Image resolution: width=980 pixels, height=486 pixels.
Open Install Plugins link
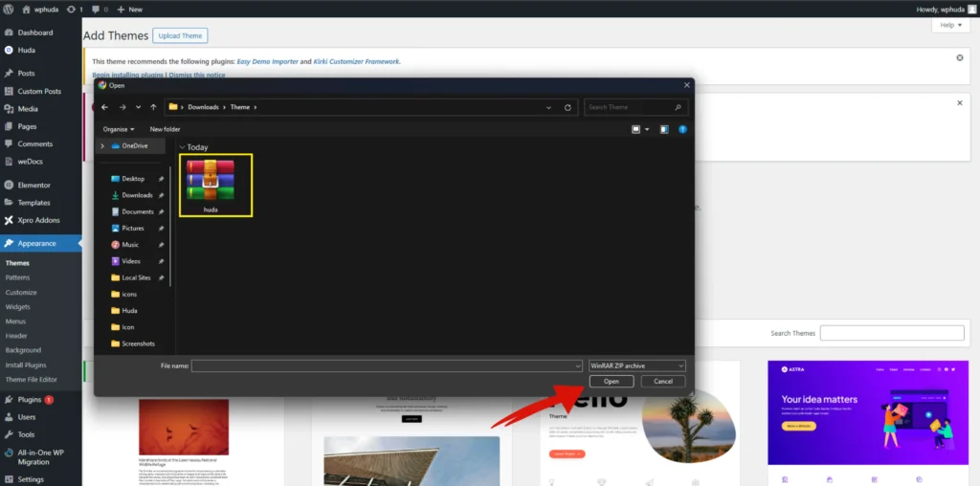(26, 364)
